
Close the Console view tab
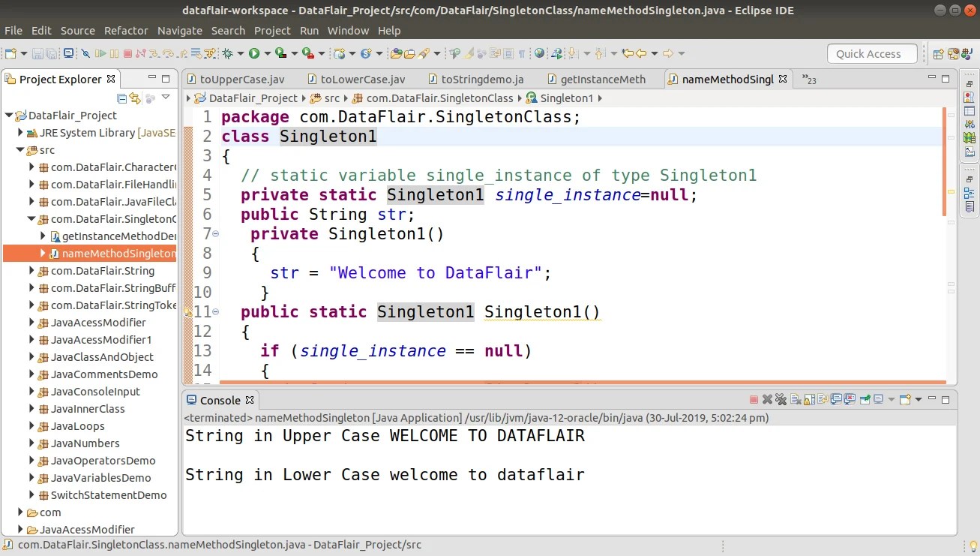[x=250, y=400]
